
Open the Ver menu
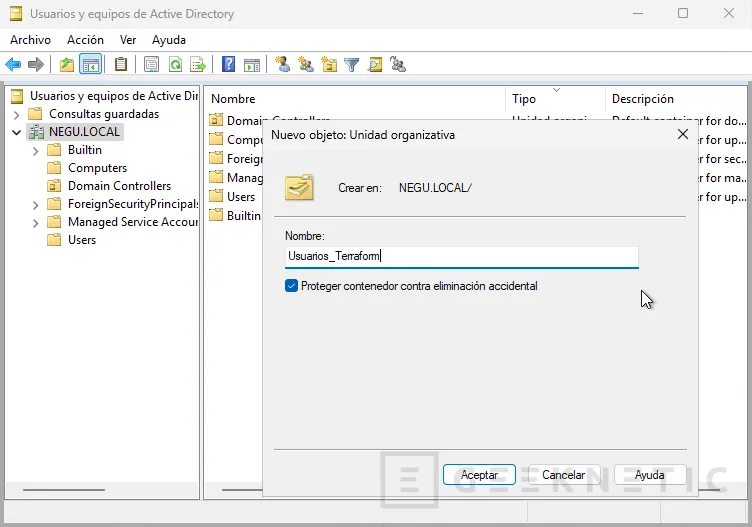point(128,40)
